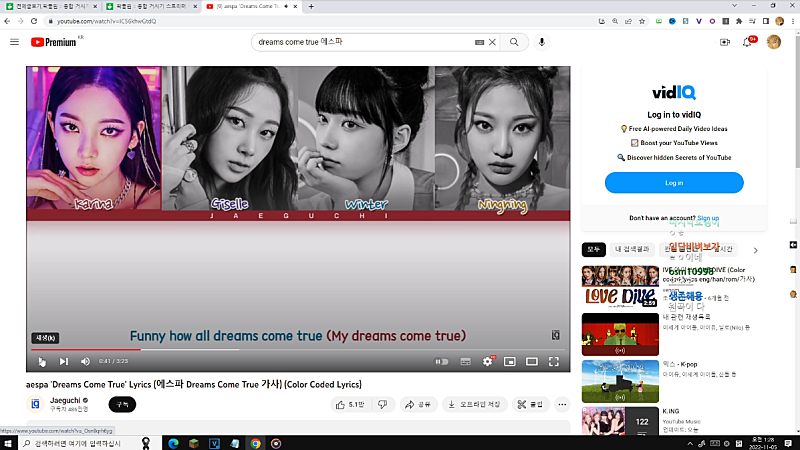Open the YouTube account avatar menu
This screenshot has height=450, width=800.
pos(773,42)
